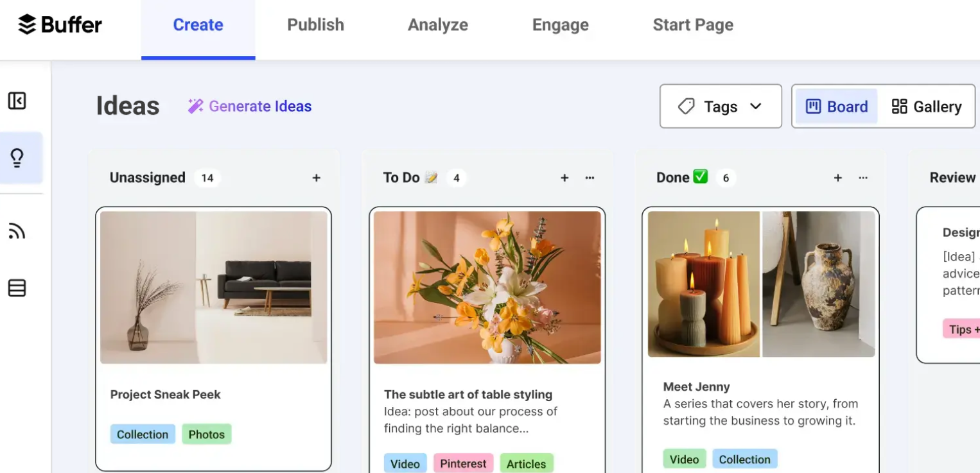Screen dimensions: 980x473
Task: Switch to the Publish tab
Action: tap(315, 24)
